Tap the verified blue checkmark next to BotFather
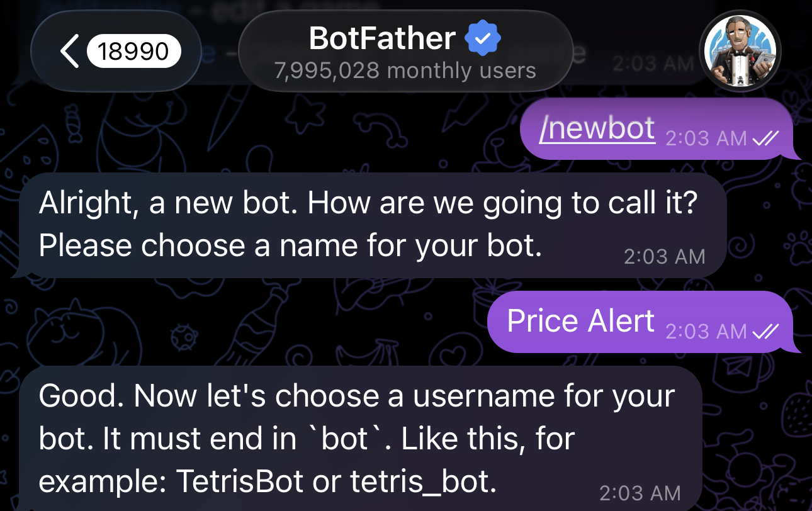This screenshot has width=812, height=511. 482,38
